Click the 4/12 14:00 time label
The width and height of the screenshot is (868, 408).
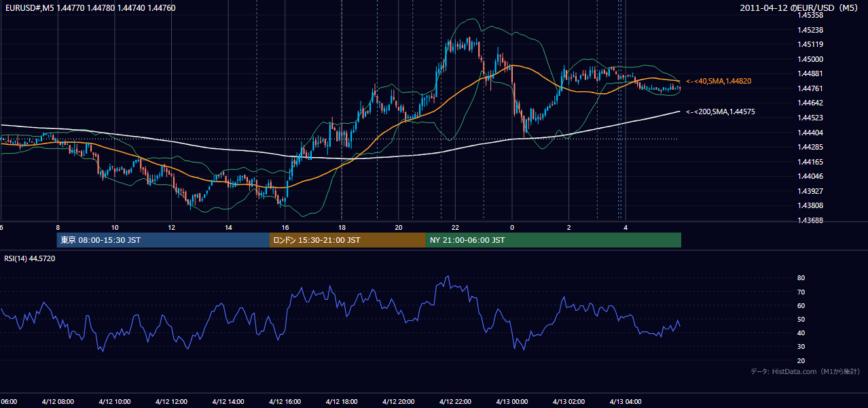[228, 402]
